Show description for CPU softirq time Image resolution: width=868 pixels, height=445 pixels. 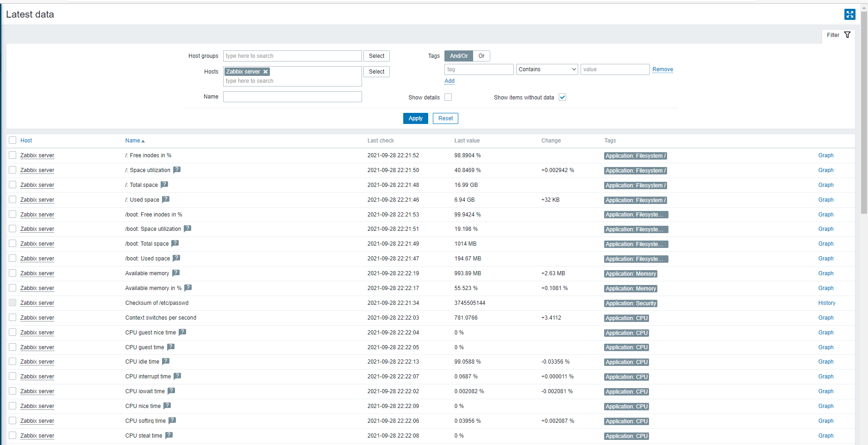click(172, 420)
